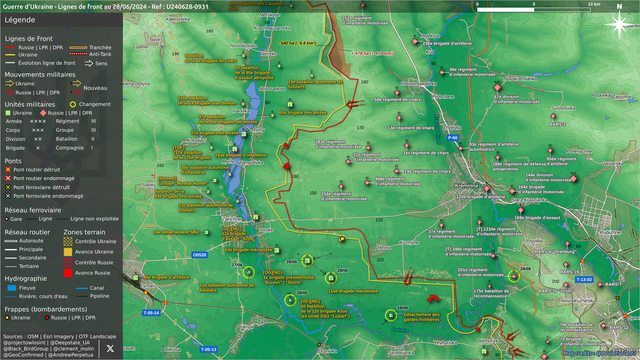Click the 169e brigade d'assaut marker
The width and height of the screenshot is (640, 360).
520,210
